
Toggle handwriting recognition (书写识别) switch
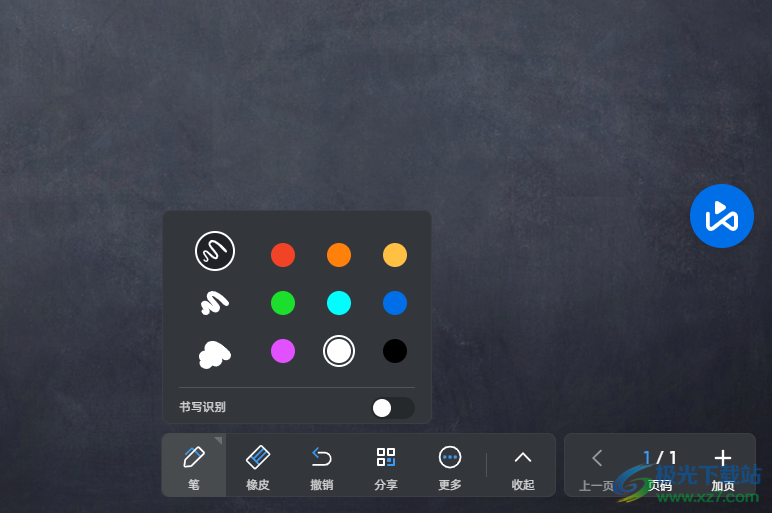(392, 407)
